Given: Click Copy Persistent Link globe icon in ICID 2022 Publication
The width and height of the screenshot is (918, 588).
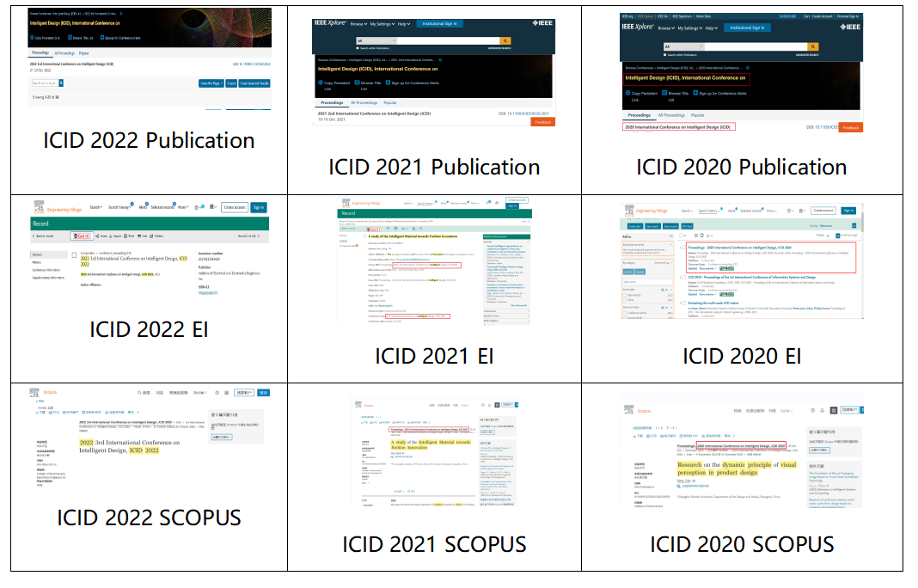Looking at the screenshot, I should pyautogui.click(x=32, y=38).
